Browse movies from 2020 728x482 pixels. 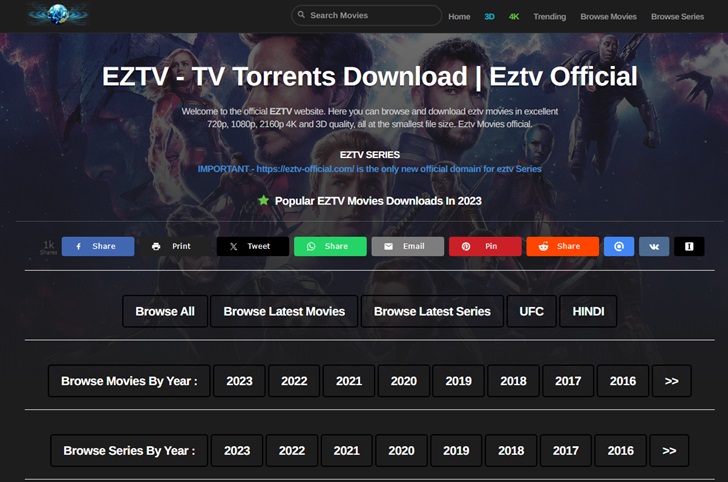pos(403,381)
